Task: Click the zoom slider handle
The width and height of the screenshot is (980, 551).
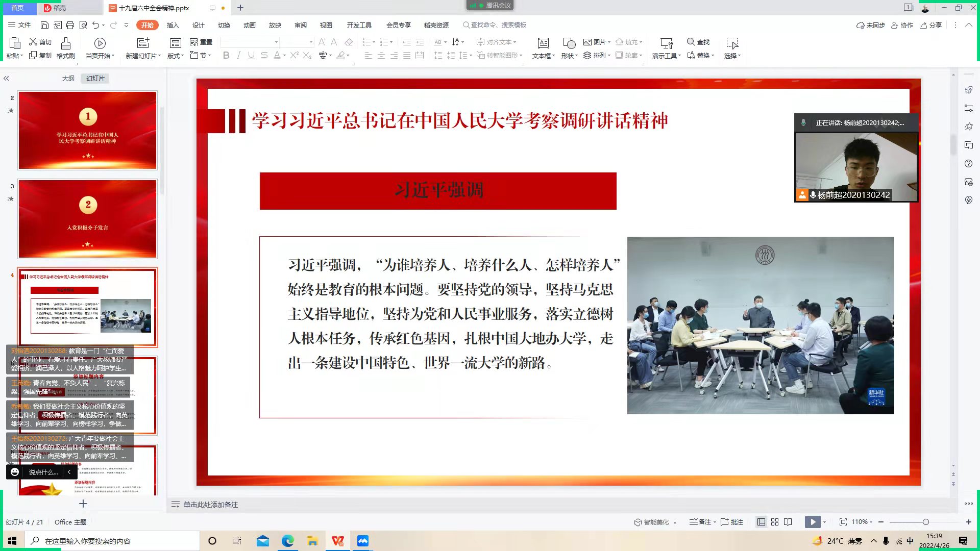Action: coord(925,522)
